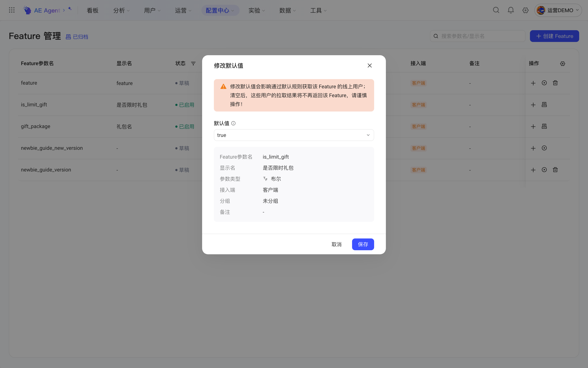This screenshot has height=368, width=588.
Task: Click plus icon for newbie_guide_new_version
Action: click(533, 148)
